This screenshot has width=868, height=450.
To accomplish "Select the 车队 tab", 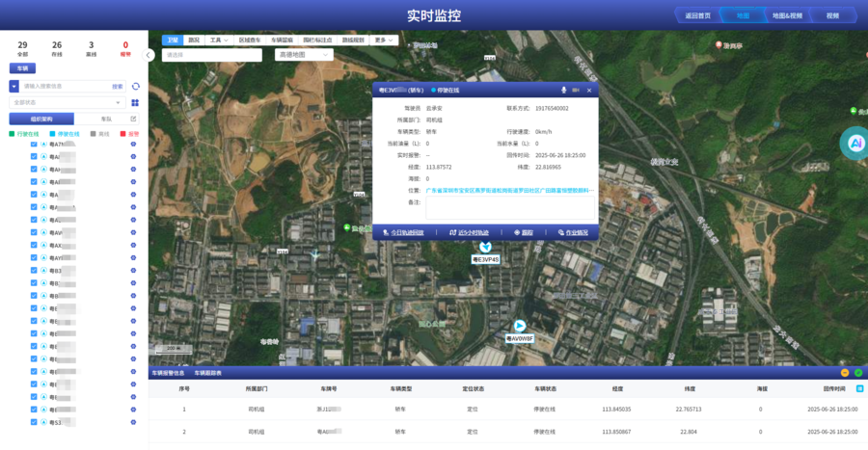I will 106,119.
